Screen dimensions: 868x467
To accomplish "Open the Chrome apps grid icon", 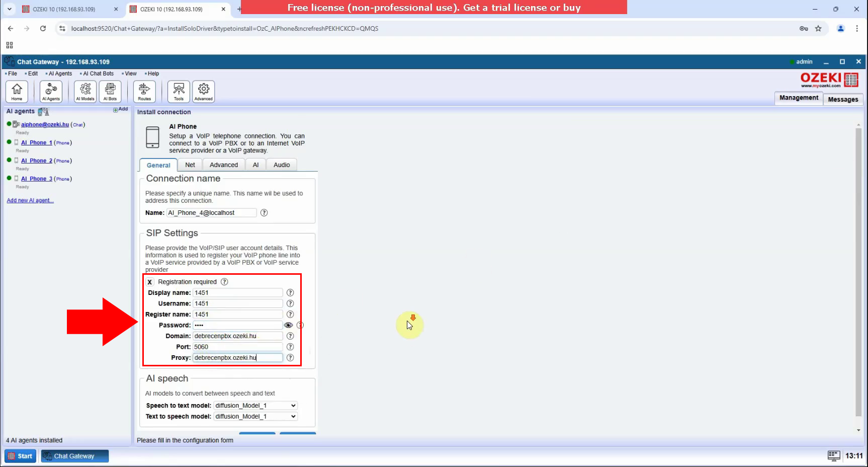I will click(10, 45).
